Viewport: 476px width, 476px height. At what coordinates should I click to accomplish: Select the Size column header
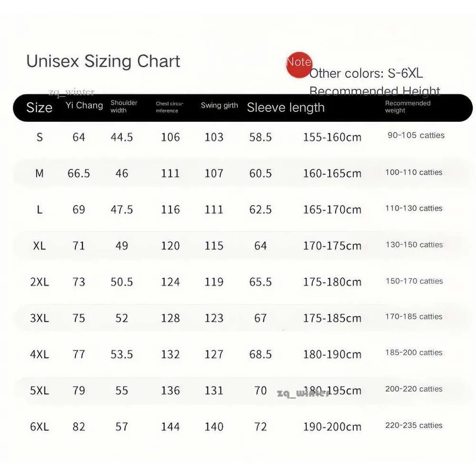[39, 108]
